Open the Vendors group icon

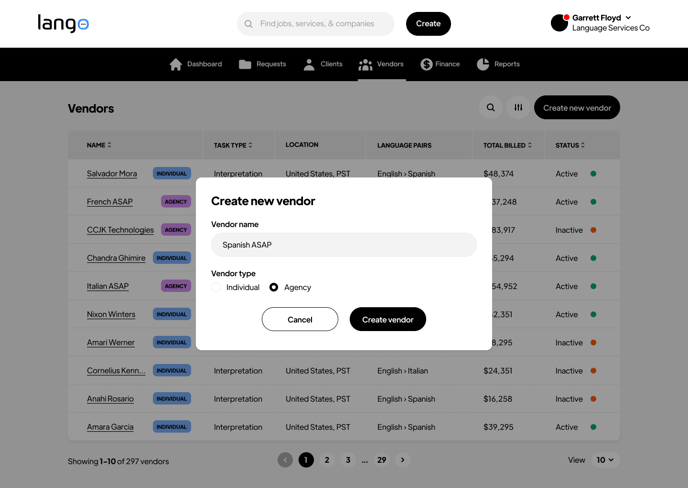(x=365, y=65)
